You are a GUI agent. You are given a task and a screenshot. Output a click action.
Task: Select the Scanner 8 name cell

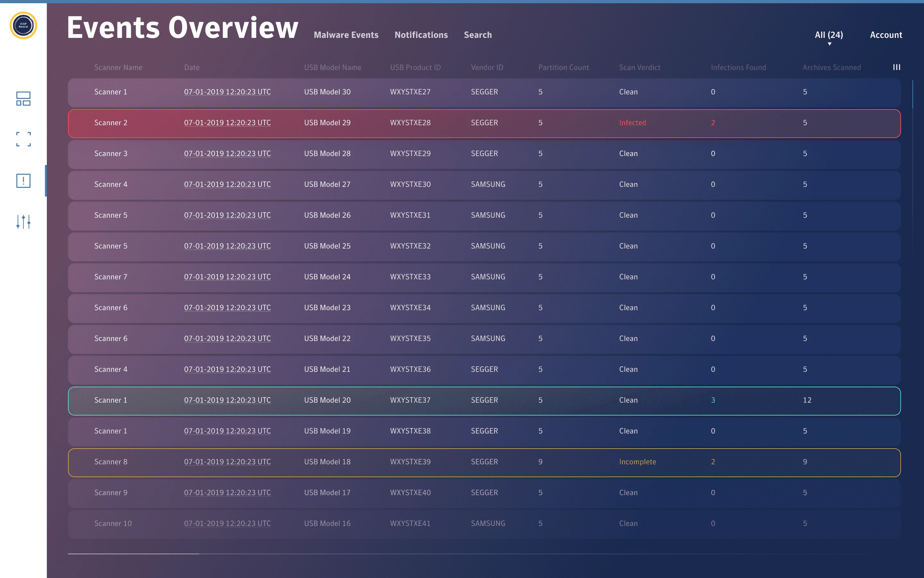click(111, 462)
